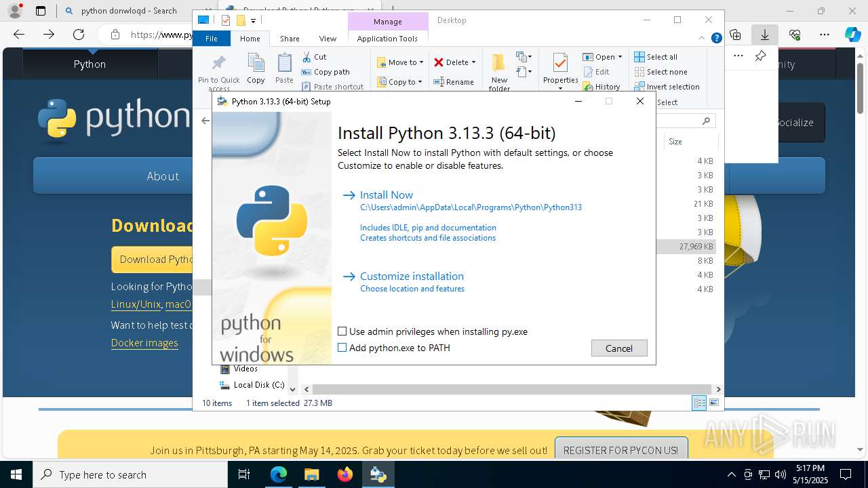Go back in the Edge browser
868x488 pixels.
point(19,35)
